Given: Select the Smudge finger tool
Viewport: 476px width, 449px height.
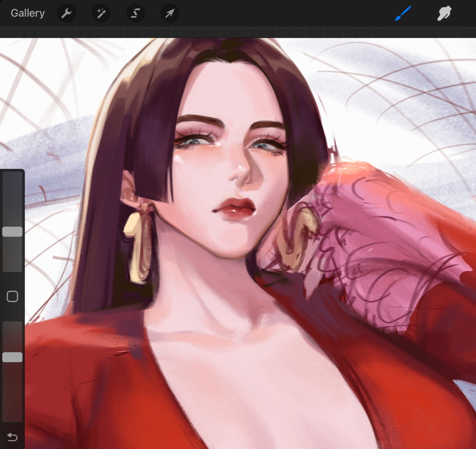Looking at the screenshot, I should [444, 13].
